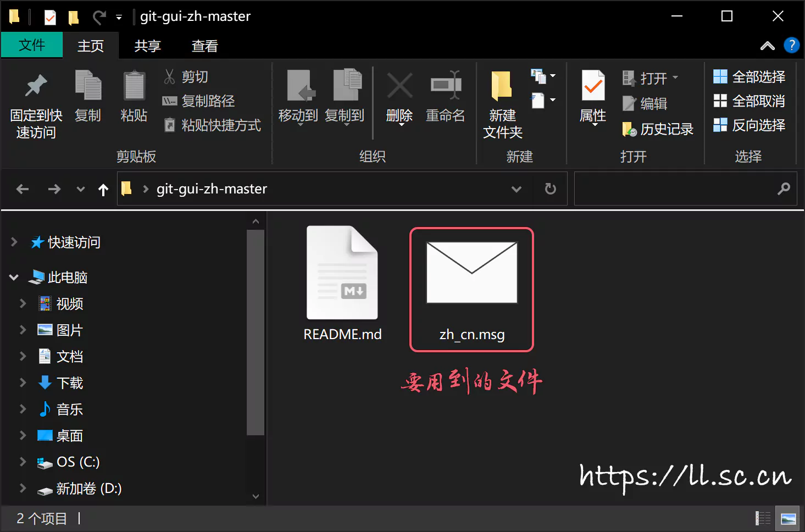This screenshot has height=532, width=805.
Task: Click the Rename icon in ribbon
Action: click(446, 86)
